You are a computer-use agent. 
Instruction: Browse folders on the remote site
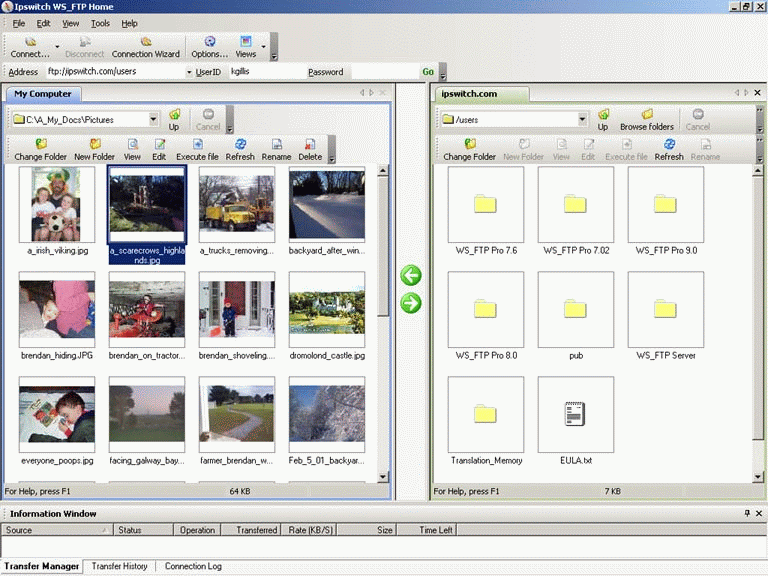tap(647, 120)
